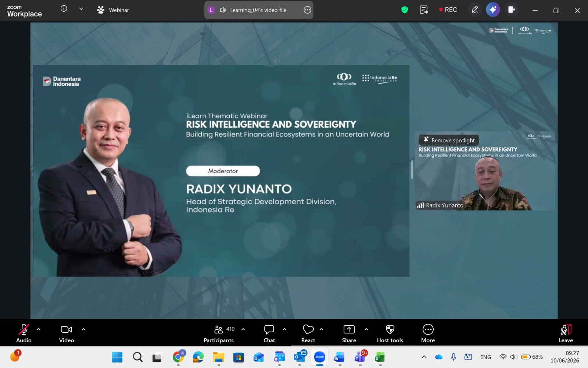Open Microsoft Excel from the taskbar
The image size is (588, 368).
(380, 357)
